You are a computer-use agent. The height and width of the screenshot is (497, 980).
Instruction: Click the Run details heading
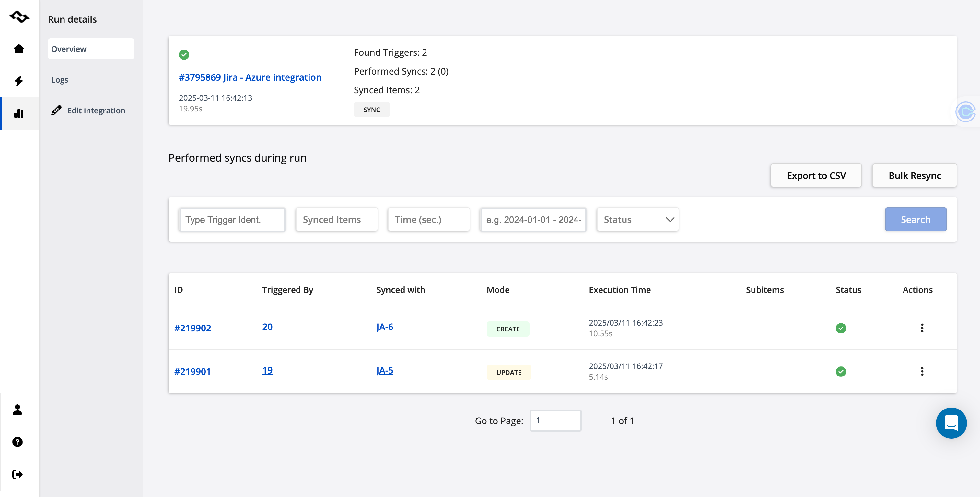click(72, 19)
